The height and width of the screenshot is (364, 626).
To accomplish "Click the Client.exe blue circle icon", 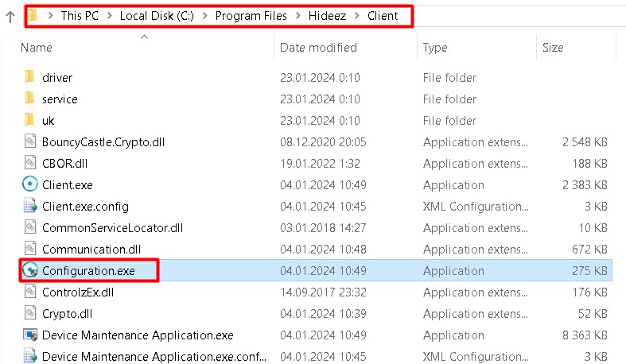I will pyautogui.click(x=29, y=185).
